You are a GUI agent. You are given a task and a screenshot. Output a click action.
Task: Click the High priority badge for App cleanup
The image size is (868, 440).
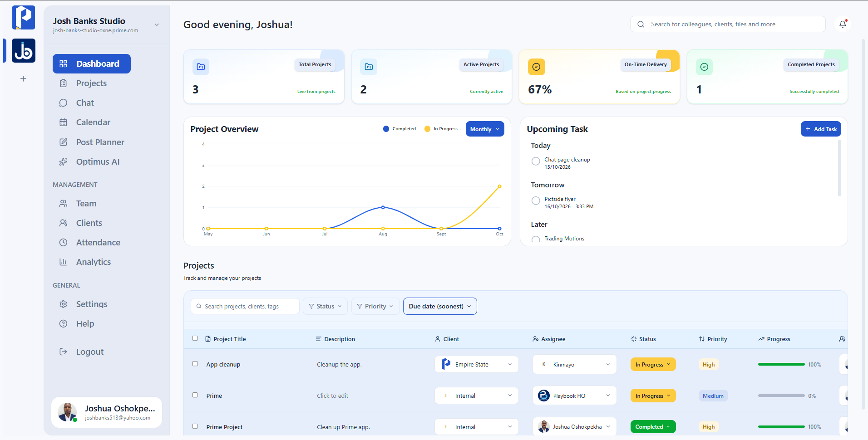point(708,365)
